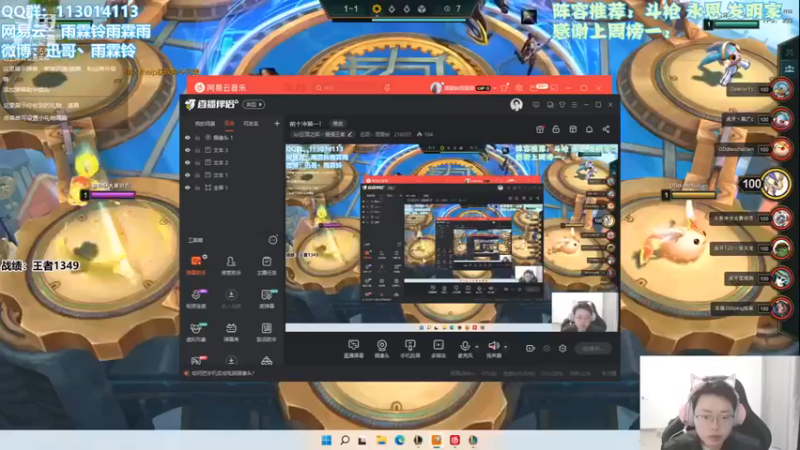Viewport: 800px width, 450px height.
Task: Open the 读弹幕 tool
Action: point(266,298)
